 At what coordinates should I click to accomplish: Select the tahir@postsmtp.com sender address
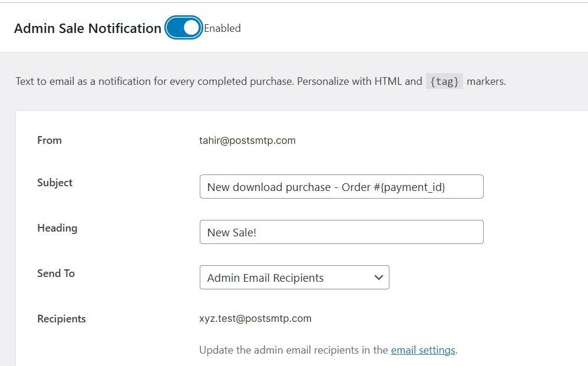pos(247,140)
